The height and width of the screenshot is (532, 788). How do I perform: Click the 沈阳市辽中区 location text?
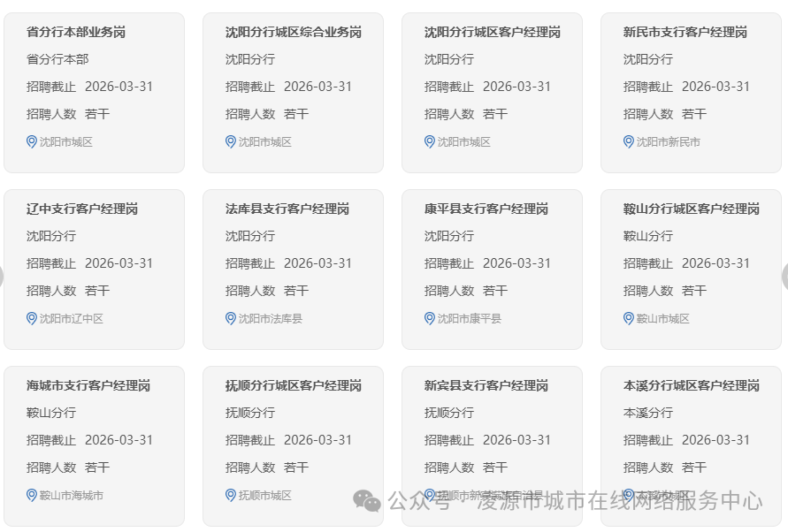click(x=72, y=318)
